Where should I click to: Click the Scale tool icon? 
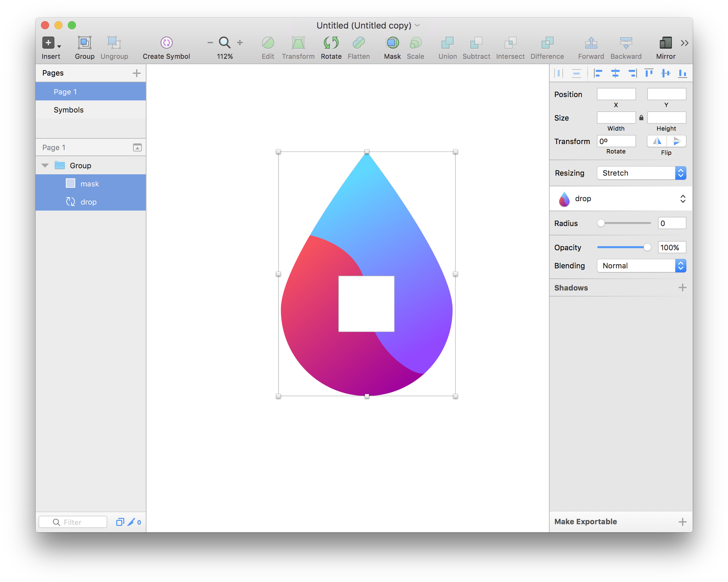415,43
